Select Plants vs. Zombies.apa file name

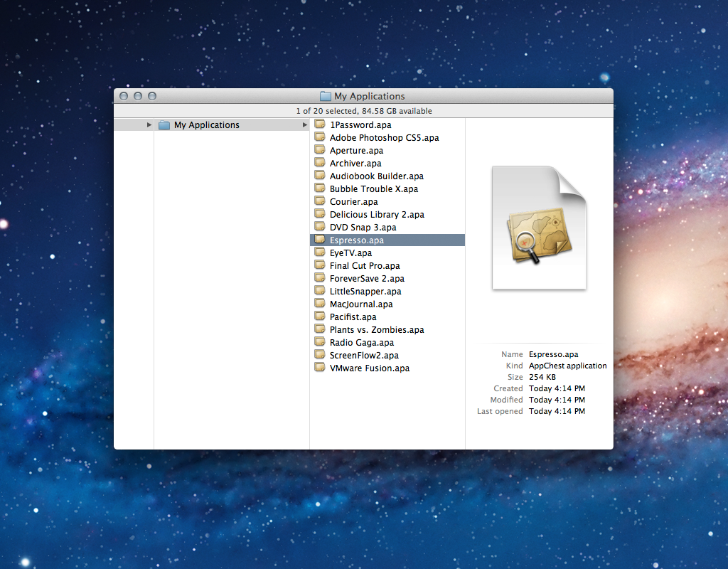pyautogui.click(x=377, y=330)
